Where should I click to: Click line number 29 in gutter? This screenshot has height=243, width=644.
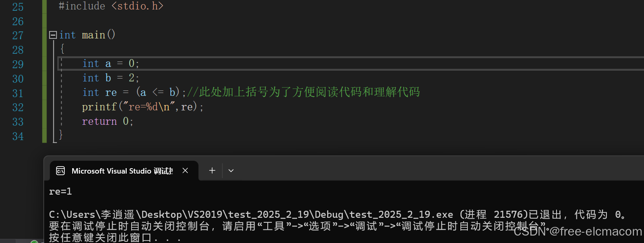tap(18, 64)
